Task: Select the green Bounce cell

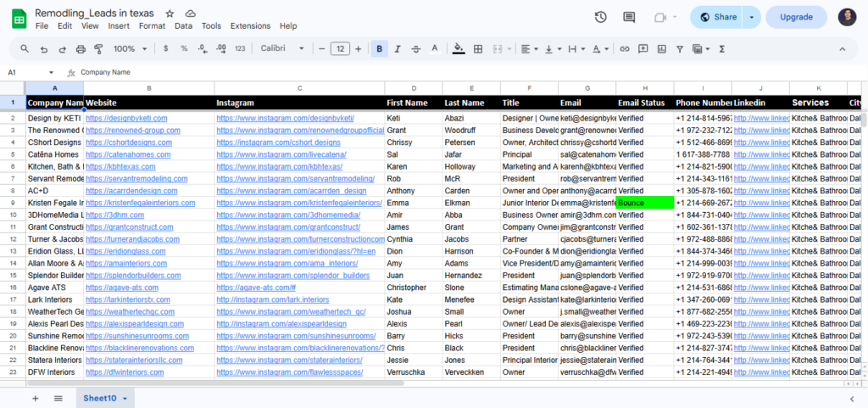Action: (645, 203)
